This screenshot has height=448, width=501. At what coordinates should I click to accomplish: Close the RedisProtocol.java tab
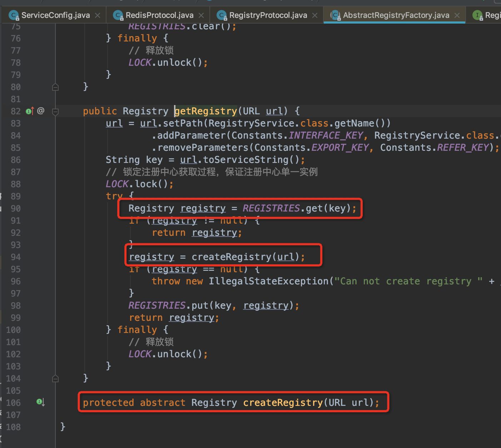pos(201,15)
